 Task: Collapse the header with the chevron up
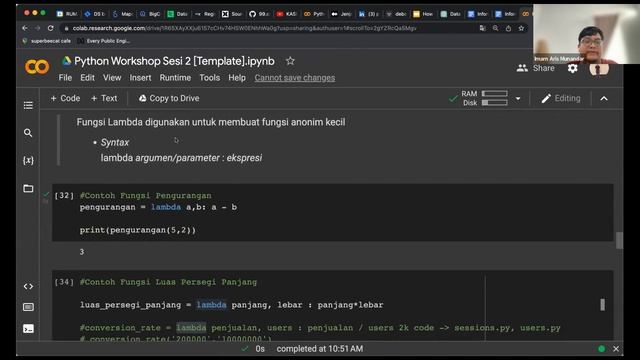click(604, 98)
